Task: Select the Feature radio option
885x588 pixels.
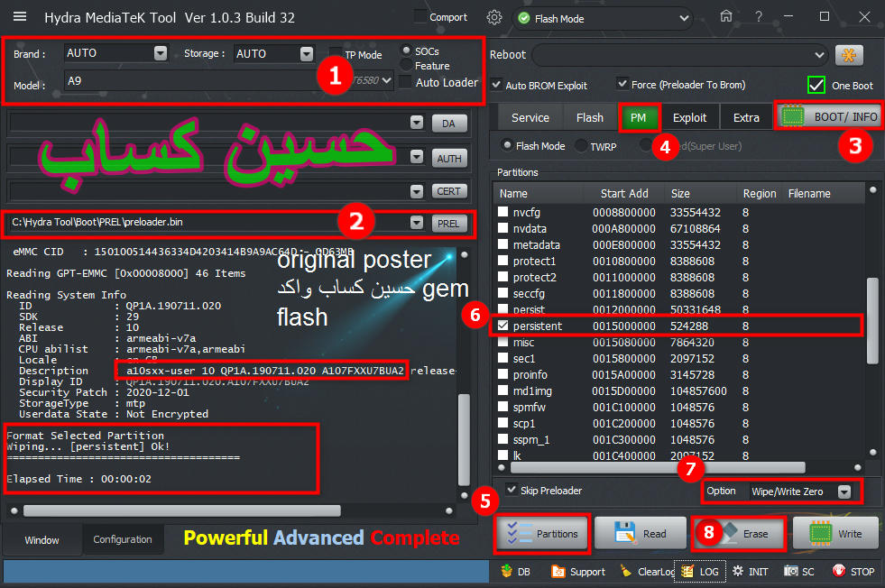Action: coord(406,66)
